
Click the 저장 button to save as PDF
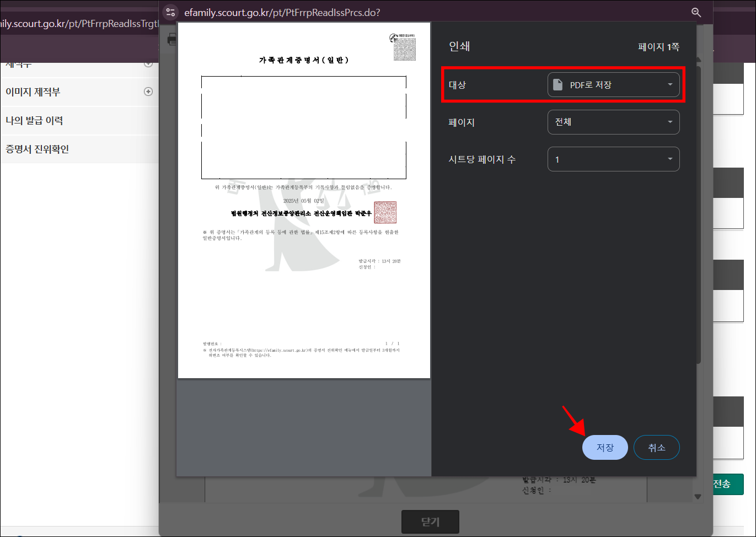(x=605, y=447)
